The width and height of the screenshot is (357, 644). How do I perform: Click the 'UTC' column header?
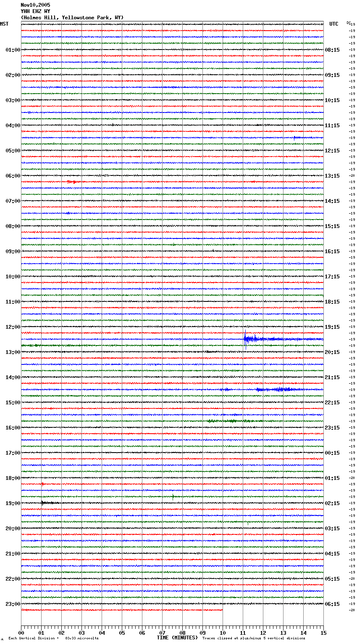(x=334, y=24)
